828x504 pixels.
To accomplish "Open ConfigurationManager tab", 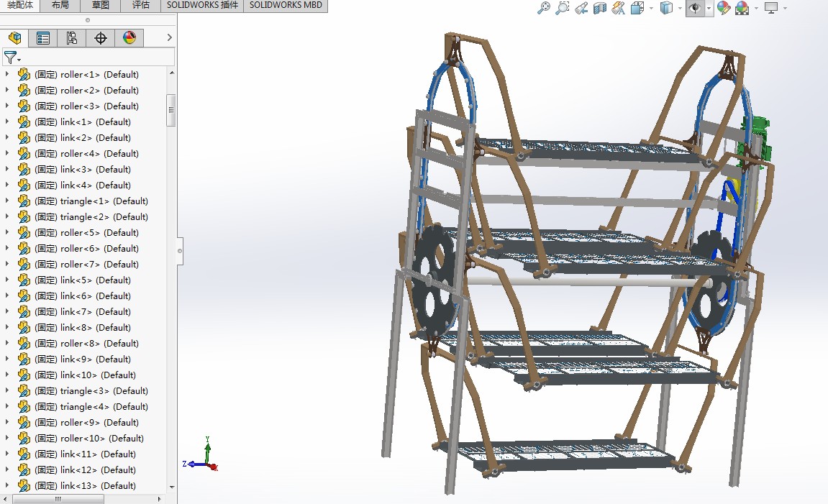I will point(71,38).
